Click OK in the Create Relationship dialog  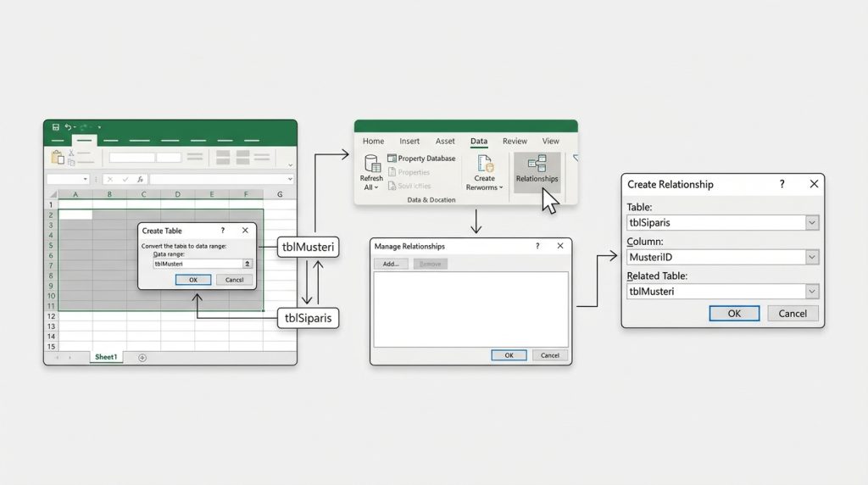coord(734,313)
